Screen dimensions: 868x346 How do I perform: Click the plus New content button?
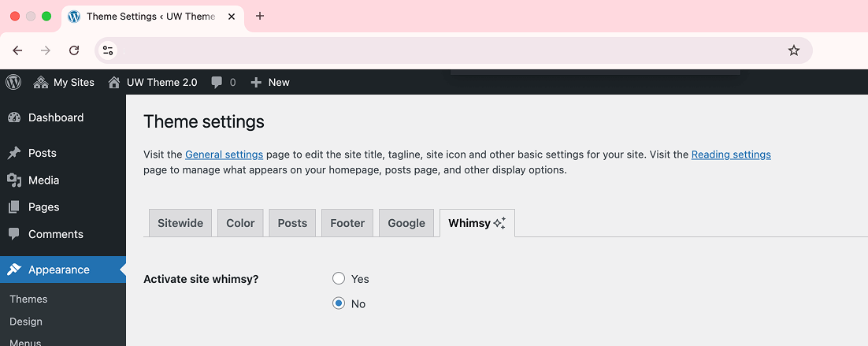pos(269,82)
